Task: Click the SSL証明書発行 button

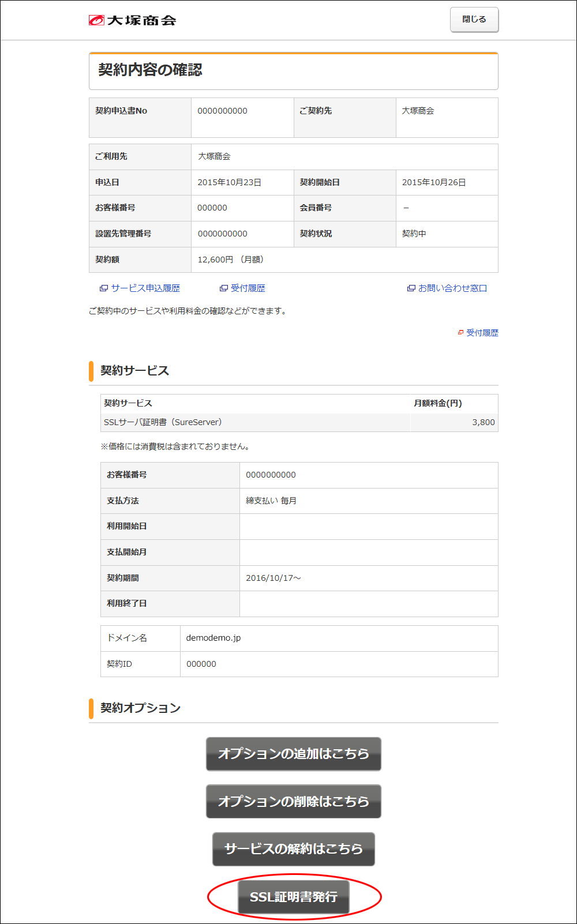Action: coord(294,897)
